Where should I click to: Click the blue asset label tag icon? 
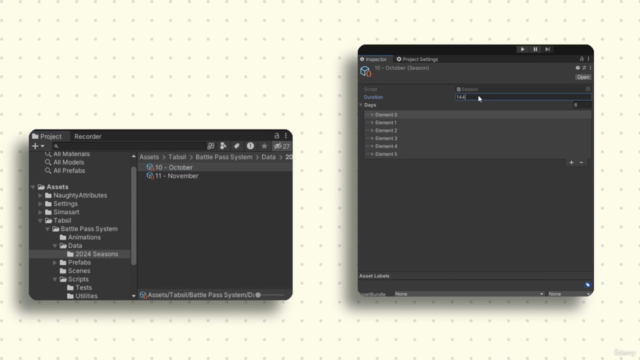587,285
